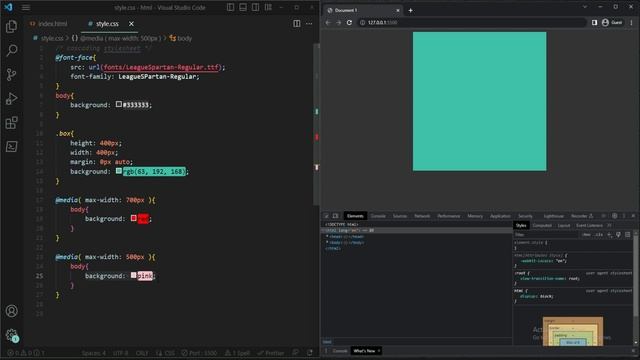Close the Document browser tab

tap(398, 10)
